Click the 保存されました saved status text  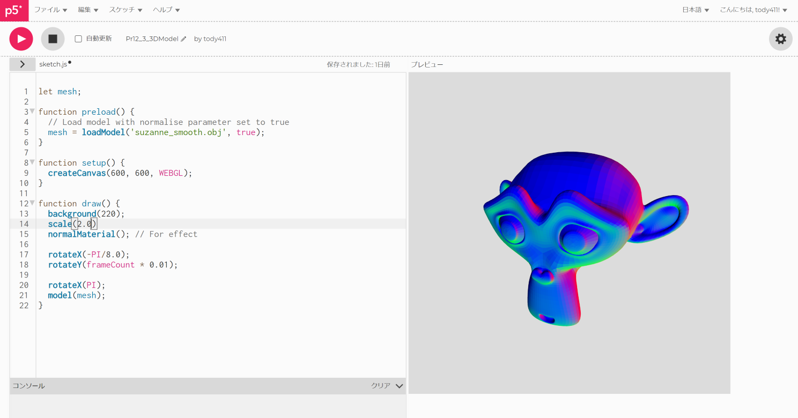[x=358, y=65]
